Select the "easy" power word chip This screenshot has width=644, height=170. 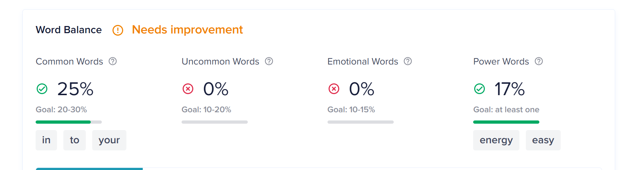[543, 140]
